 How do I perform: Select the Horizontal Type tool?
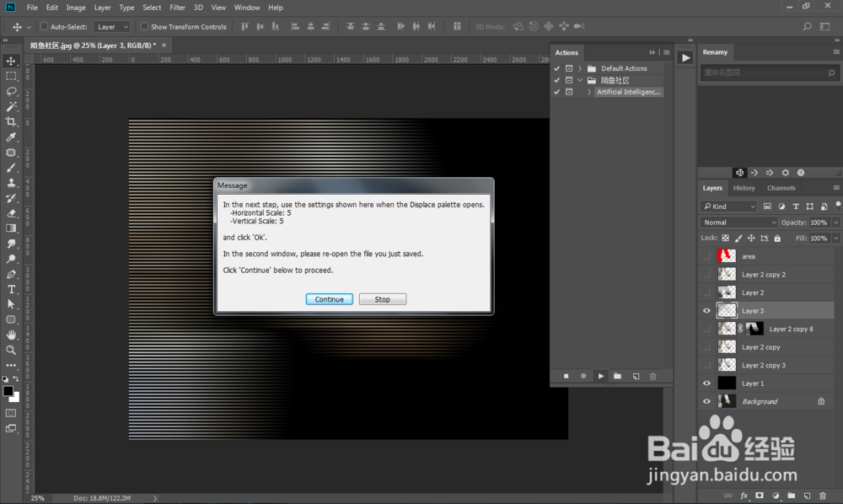pyautogui.click(x=11, y=289)
